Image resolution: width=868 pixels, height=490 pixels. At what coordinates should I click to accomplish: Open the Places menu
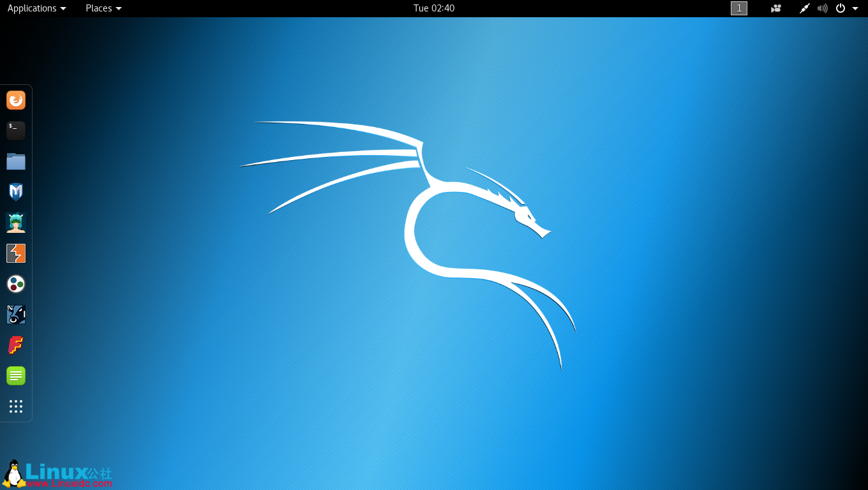[103, 8]
